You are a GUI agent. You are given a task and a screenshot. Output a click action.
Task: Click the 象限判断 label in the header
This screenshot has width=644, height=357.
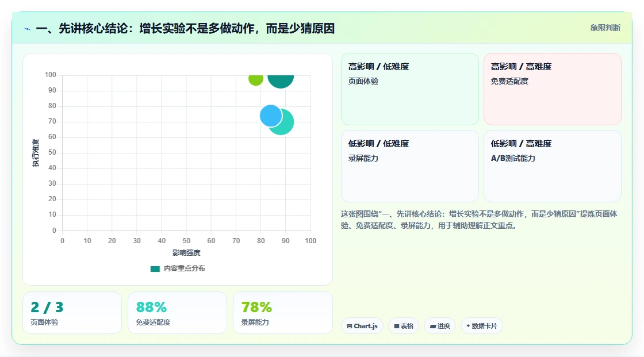(605, 28)
